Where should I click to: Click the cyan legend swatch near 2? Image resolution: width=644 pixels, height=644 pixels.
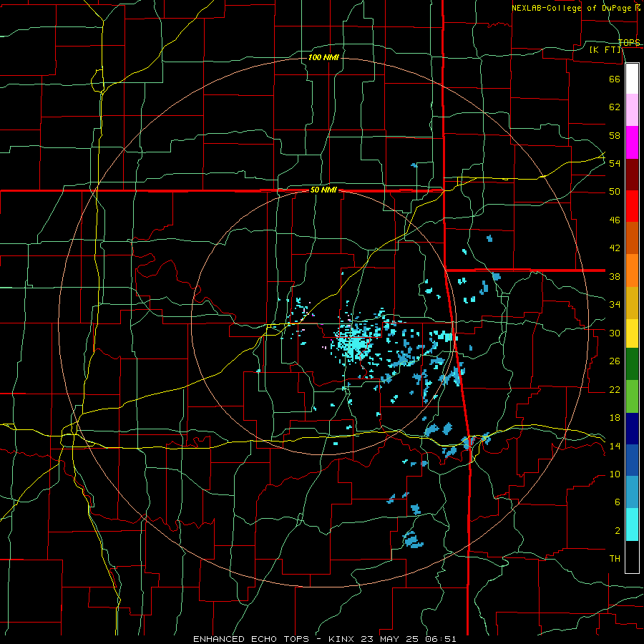pos(632,525)
